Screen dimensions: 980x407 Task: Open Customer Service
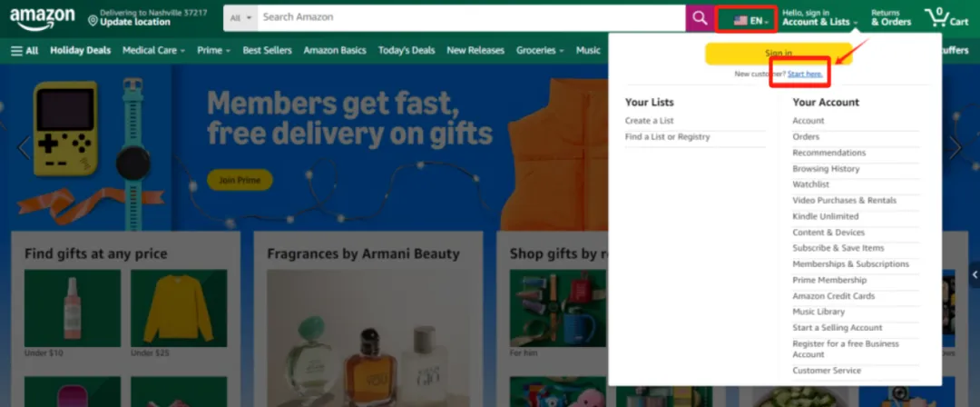point(827,371)
